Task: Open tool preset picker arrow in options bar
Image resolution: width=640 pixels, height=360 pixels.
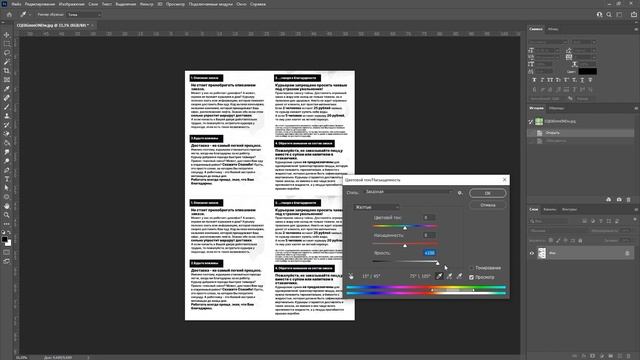Action: pyautogui.click(x=30, y=15)
